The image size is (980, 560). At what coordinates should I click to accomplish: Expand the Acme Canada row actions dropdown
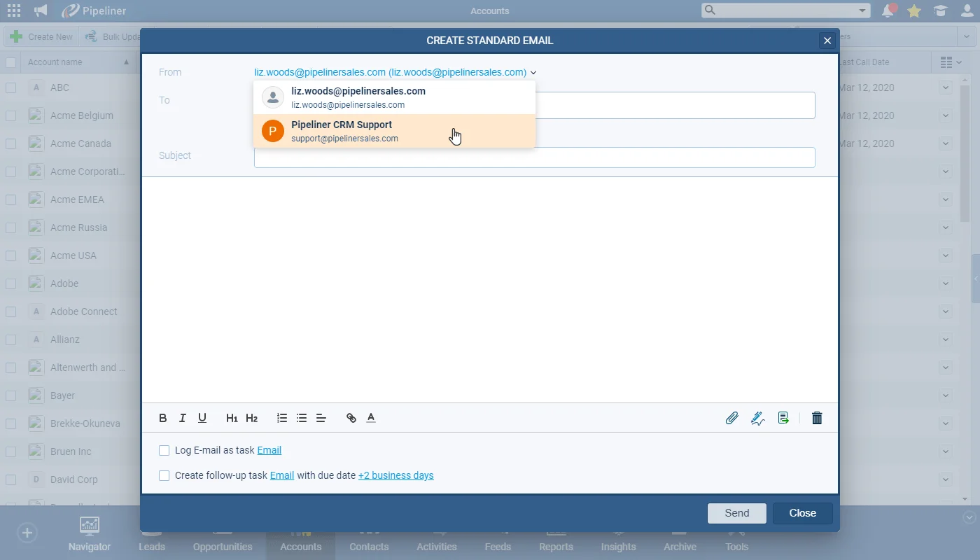pos(946,143)
